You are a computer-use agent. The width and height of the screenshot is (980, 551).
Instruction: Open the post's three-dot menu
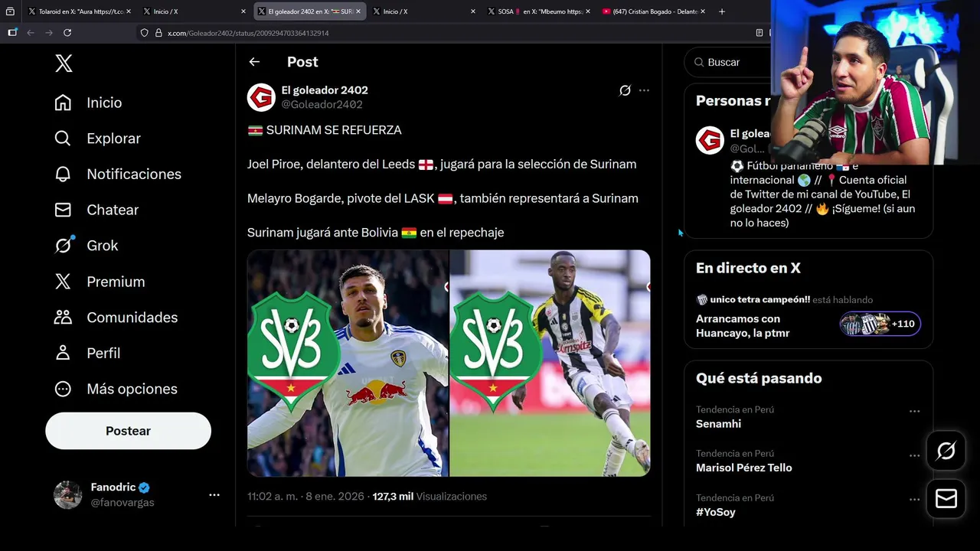click(x=644, y=90)
